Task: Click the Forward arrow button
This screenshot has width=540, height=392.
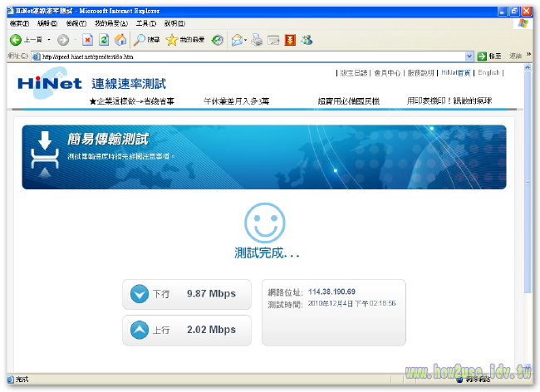Action: point(63,40)
